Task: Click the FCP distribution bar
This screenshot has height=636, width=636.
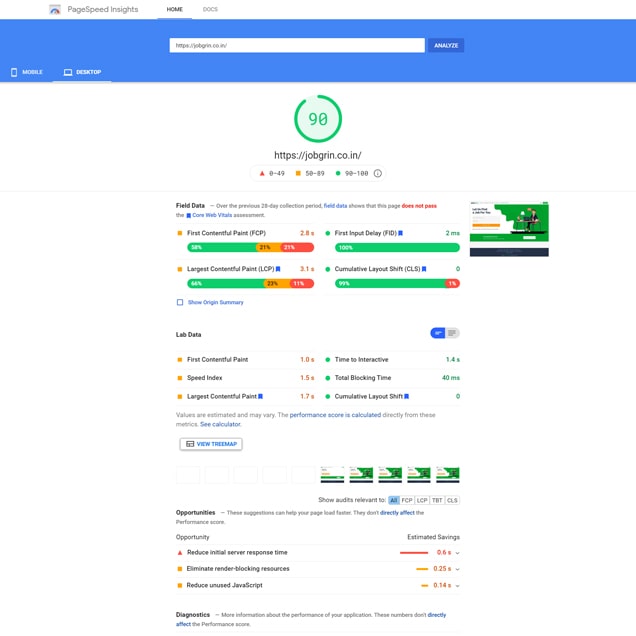Action: (x=250, y=247)
